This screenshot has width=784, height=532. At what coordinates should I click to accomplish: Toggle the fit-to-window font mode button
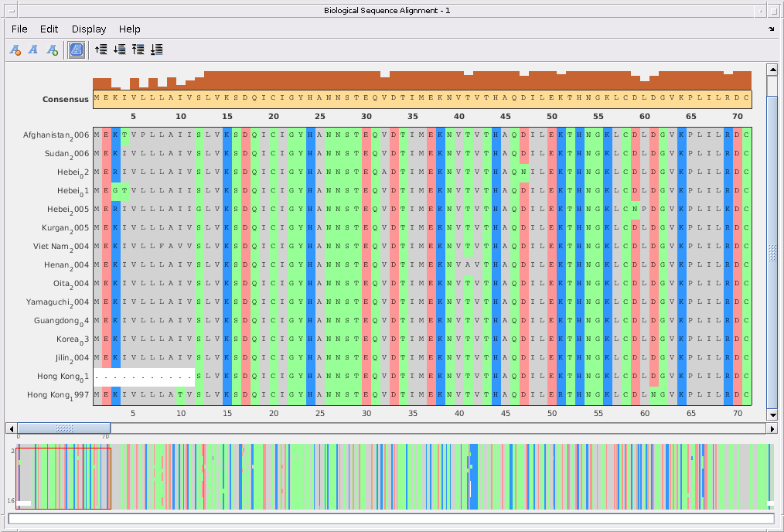[x=77, y=49]
